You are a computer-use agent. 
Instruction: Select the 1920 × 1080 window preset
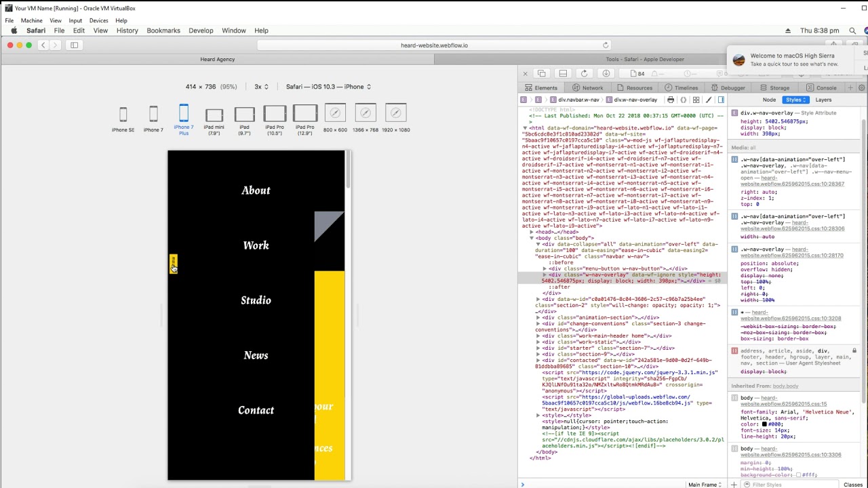pyautogui.click(x=395, y=118)
